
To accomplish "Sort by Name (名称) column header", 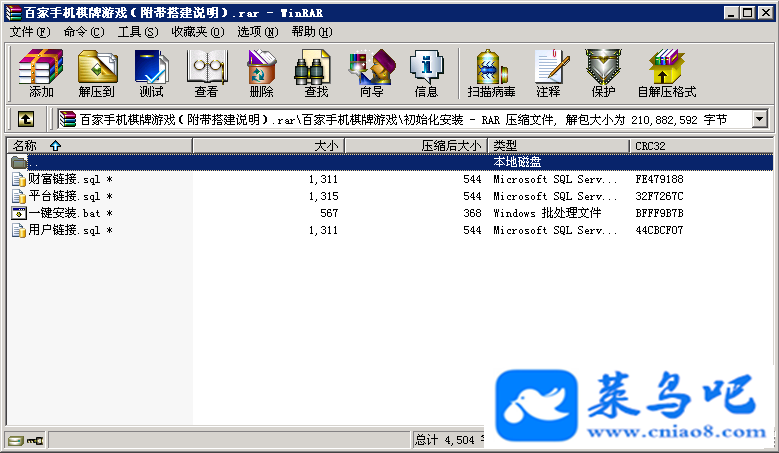I will click(x=99, y=146).
